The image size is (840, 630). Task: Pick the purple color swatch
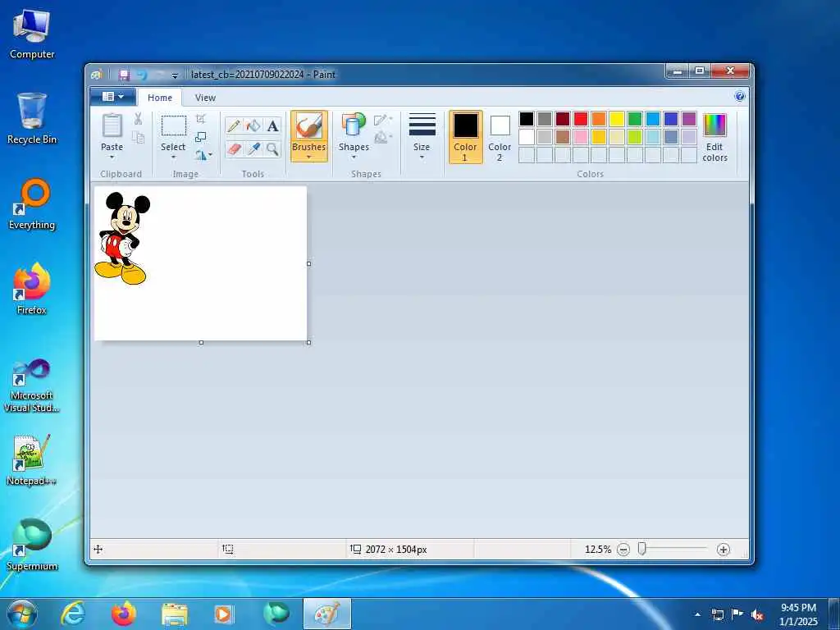pyautogui.click(x=689, y=118)
